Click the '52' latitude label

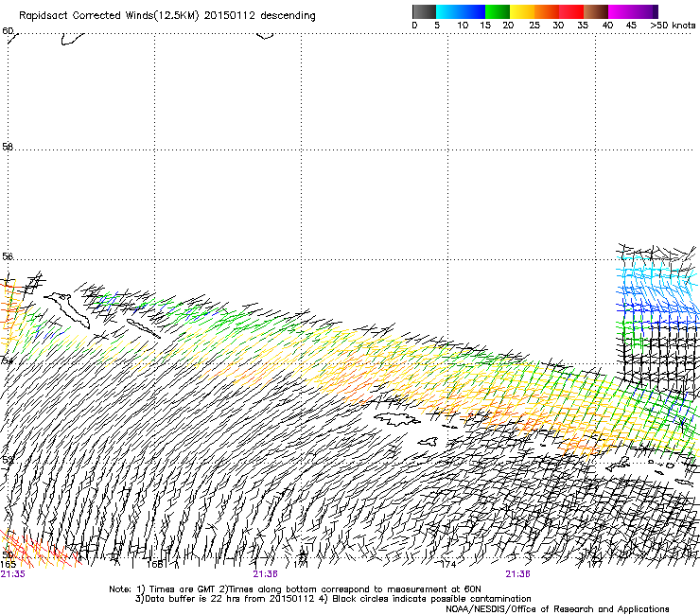8,460
